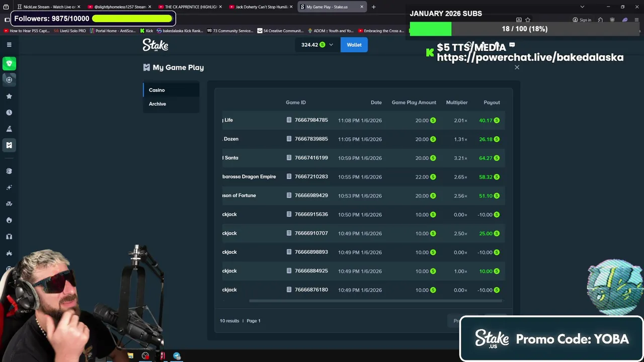Viewport: 644px width, 362px height.
Task: Click the Date column header
Action: tap(376, 103)
